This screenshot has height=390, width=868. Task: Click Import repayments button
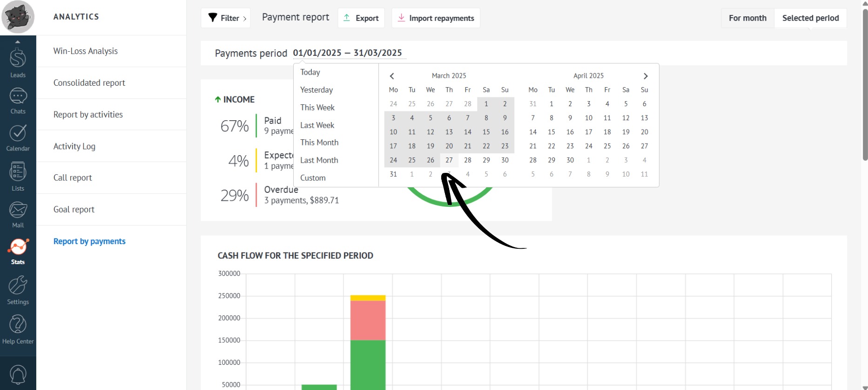tap(436, 18)
